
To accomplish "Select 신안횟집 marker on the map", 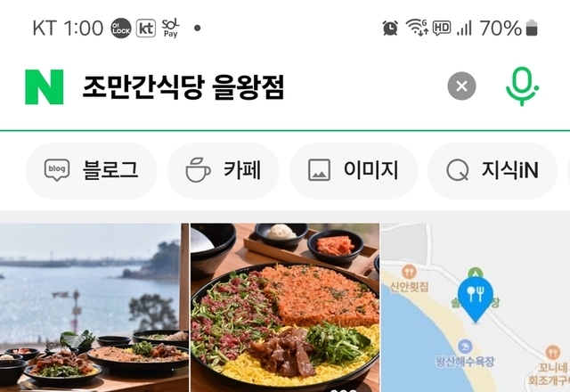I will [x=410, y=279].
